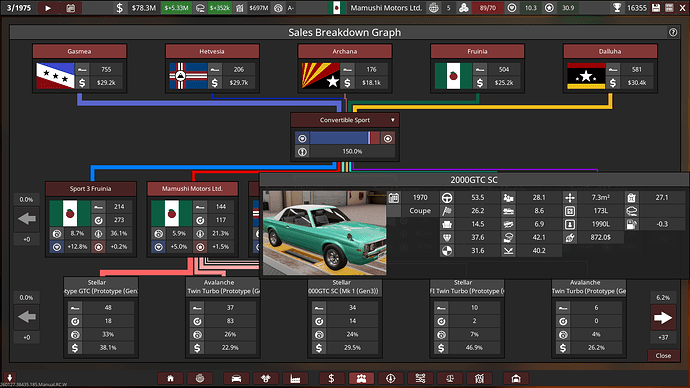Image resolution: width=690 pixels, height=388 pixels.
Task: Start time with the play button
Action: pos(48,8)
